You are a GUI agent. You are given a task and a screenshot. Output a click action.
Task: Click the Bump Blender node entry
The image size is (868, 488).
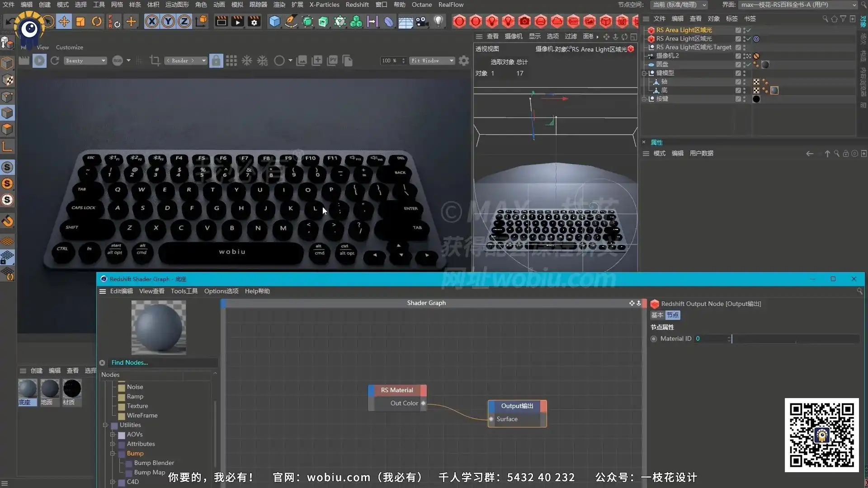tap(154, 463)
